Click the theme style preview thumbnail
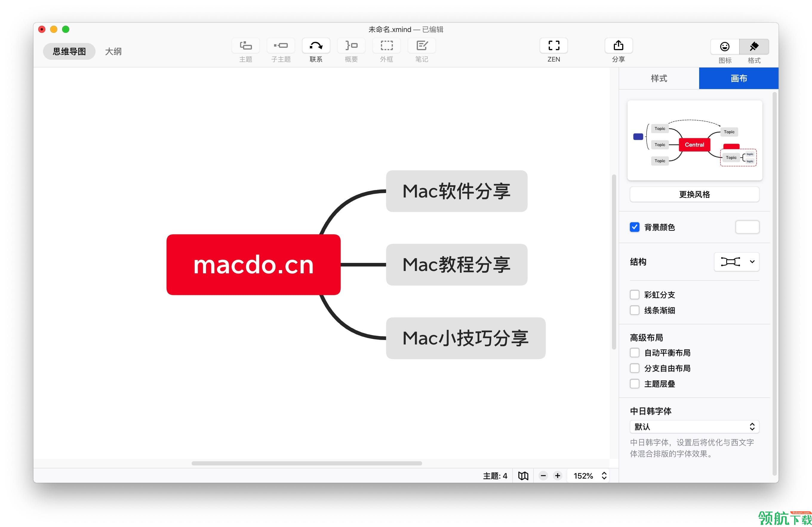Screen dimensions: 812x527 (x=695, y=140)
